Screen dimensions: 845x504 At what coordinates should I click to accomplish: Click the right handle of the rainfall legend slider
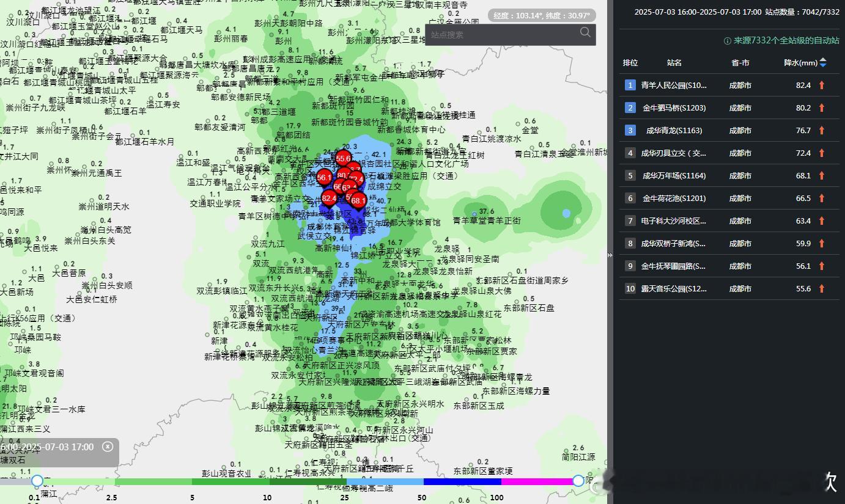[578, 481]
